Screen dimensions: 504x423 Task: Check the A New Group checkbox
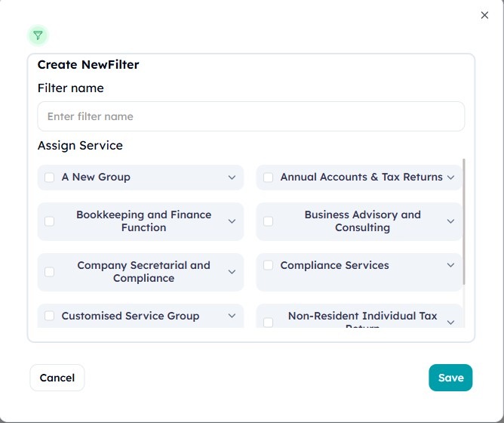point(50,178)
